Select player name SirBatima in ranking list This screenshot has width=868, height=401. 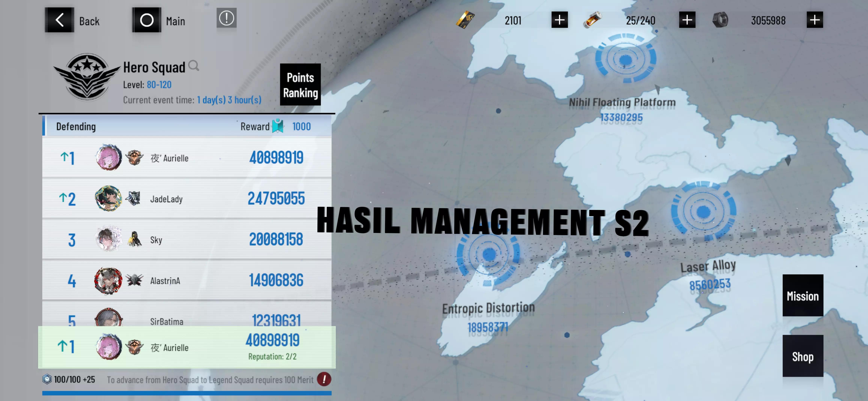pyautogui.click(x=167, y=321)
